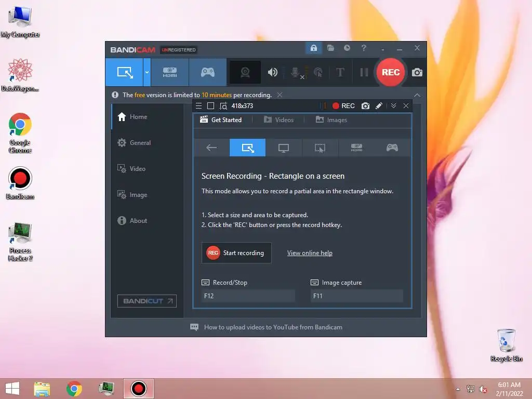Click the BANDICUT button
The image size is (532, 399).
pyautogui.click(x=147, y=301)
